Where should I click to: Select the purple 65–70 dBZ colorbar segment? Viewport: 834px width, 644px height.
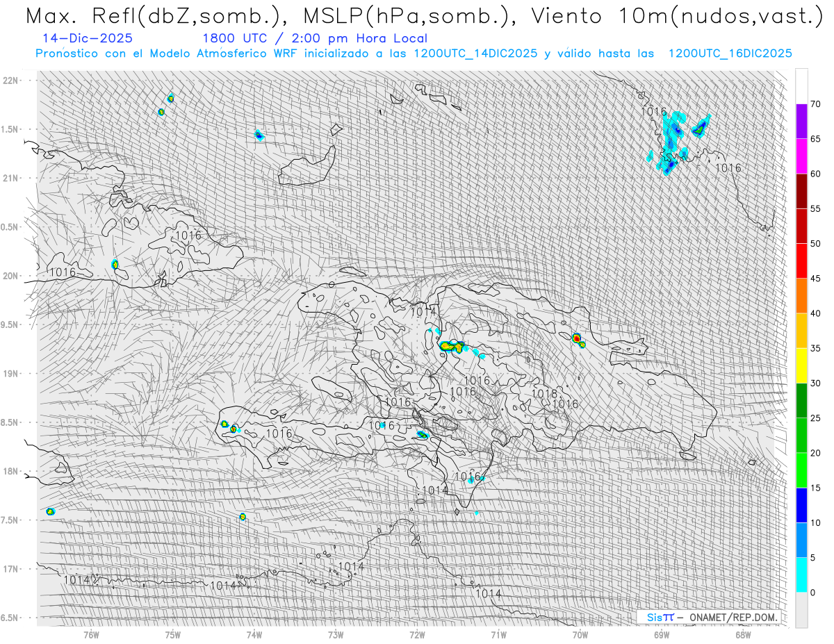click(x=801, y=122)
